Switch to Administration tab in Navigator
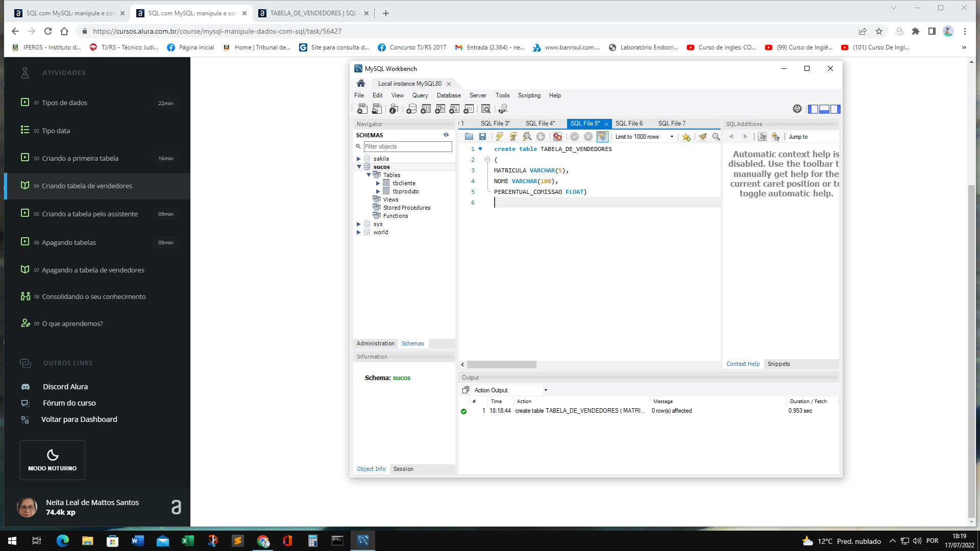 [x=375, y=343]
